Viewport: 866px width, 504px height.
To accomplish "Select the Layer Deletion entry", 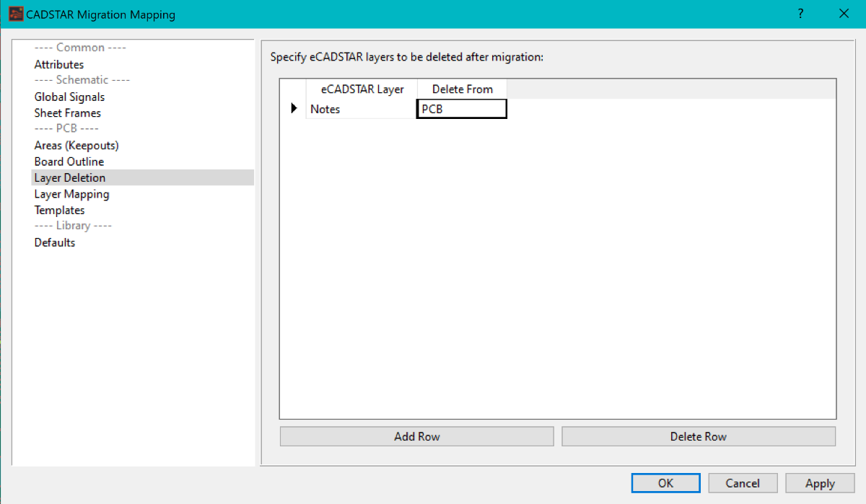I will click(x=143, y=177).
